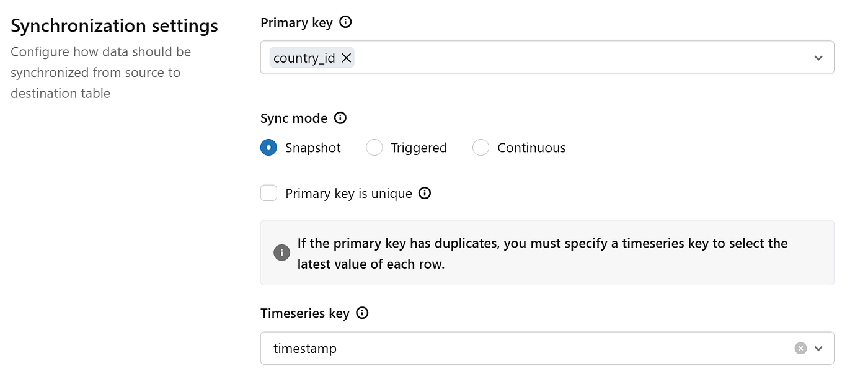Click the timestamp value in Timeseries key field

click(305, 349)
